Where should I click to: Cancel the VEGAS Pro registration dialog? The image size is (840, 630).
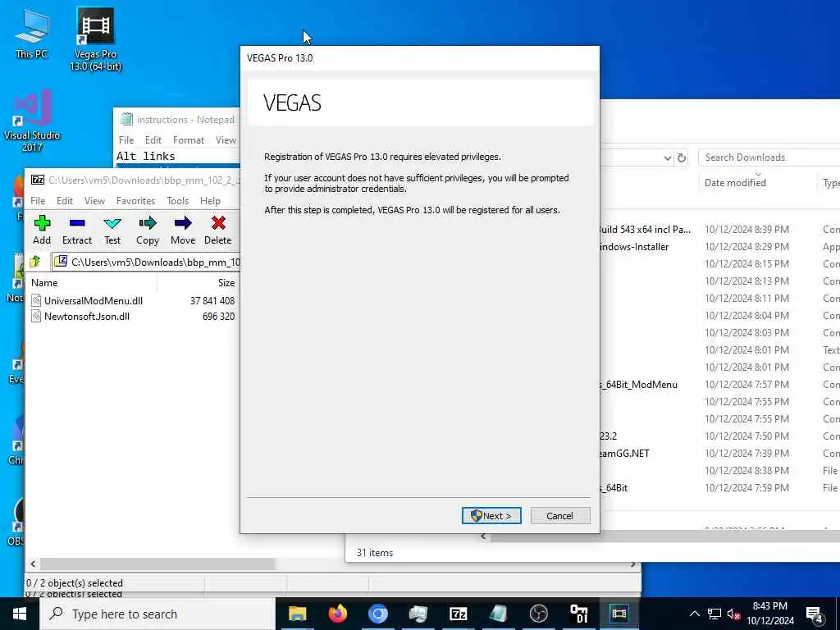click(559, 515)
